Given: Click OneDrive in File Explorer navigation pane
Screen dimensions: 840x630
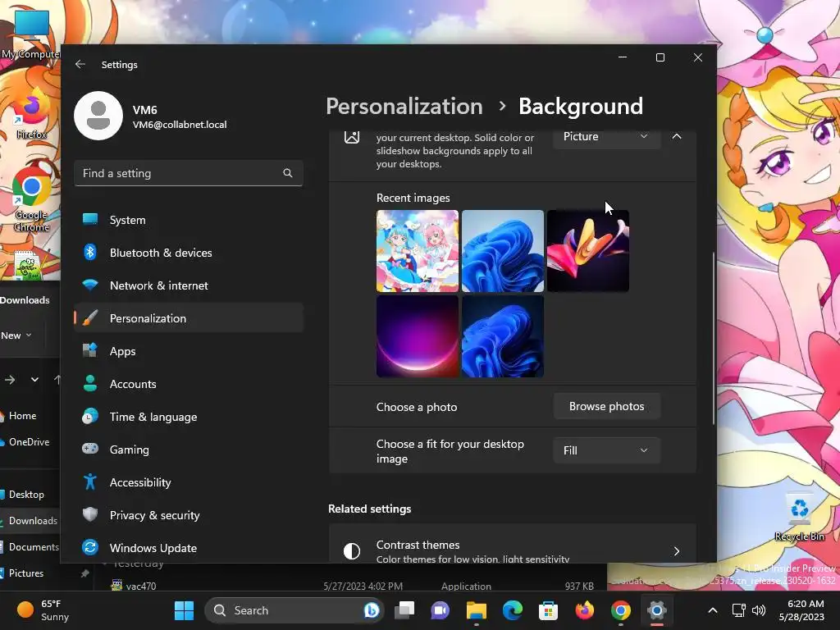Looking at the screenshot, I should point(29,442).
